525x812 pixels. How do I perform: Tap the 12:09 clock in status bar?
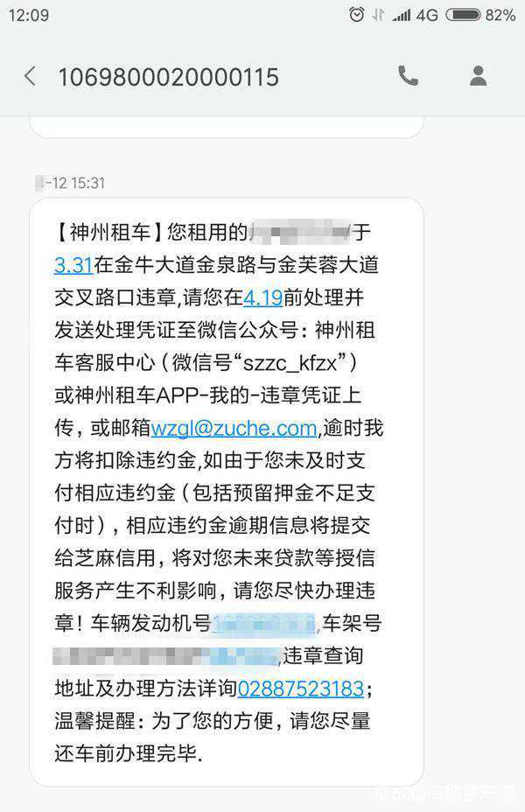[29, 15]
